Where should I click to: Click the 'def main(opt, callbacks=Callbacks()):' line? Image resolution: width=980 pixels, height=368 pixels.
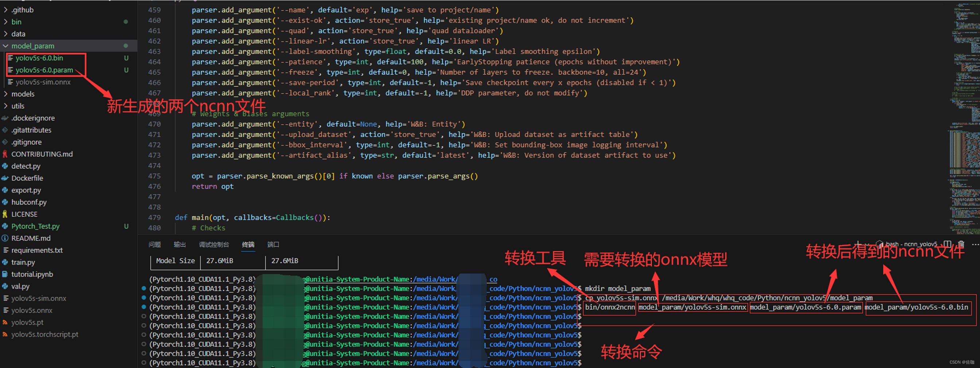[253, 218]
